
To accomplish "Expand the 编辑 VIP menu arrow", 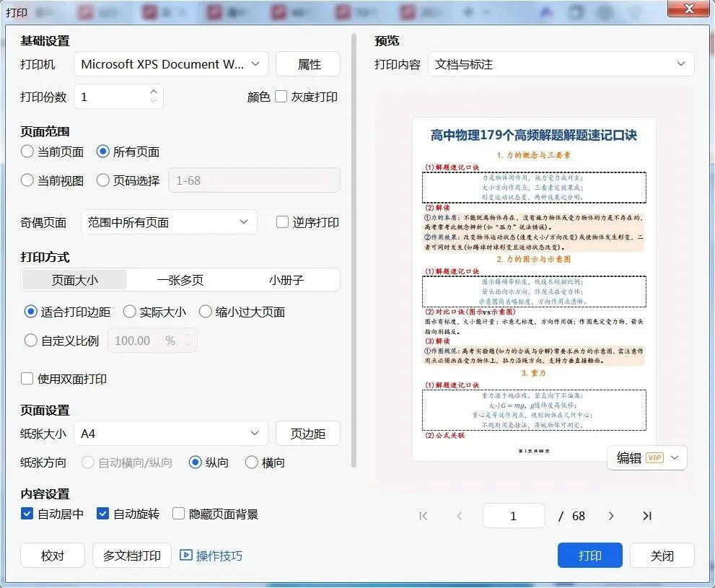I will [x=675, y=457].
